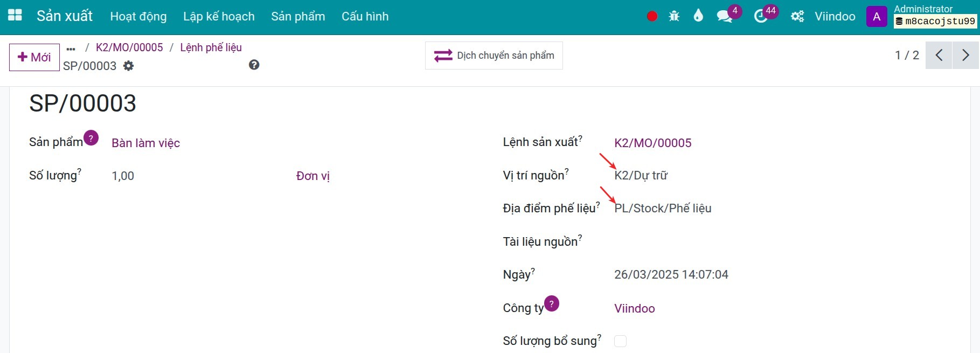Click the Administrator avatar A
The height and width of the screenshot is (353, 980).
pos(877,16)
